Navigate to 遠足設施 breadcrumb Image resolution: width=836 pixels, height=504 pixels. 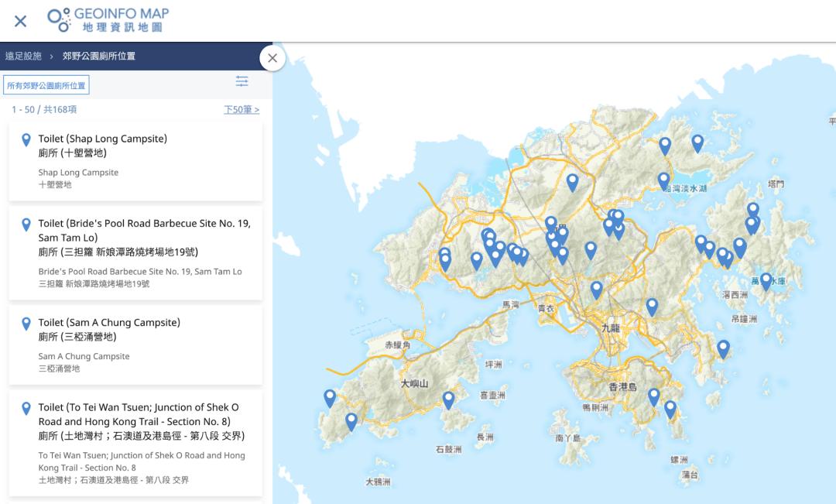point(23,57)
